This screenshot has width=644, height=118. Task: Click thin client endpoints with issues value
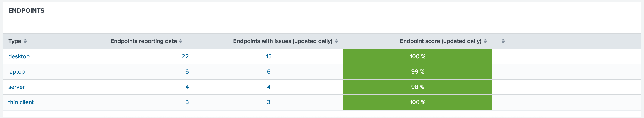pos(269,102)
